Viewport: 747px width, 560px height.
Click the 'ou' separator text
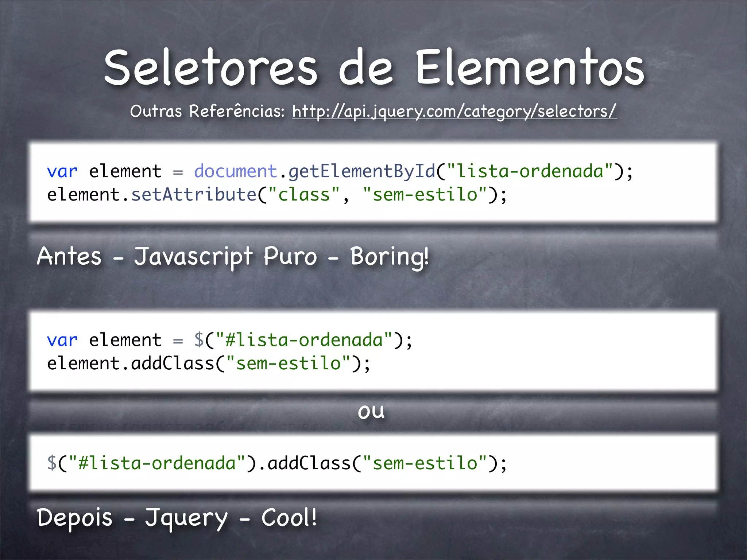(x=371, y=411)
